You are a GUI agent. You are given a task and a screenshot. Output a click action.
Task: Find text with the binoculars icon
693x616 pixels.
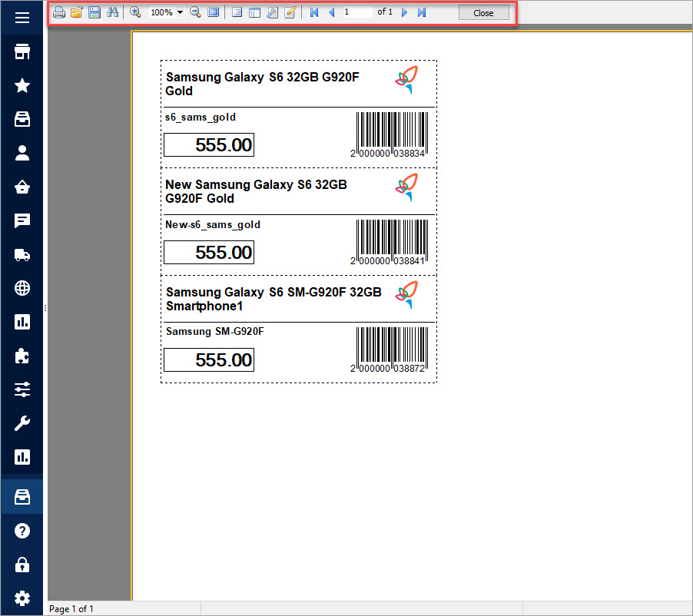112,12
